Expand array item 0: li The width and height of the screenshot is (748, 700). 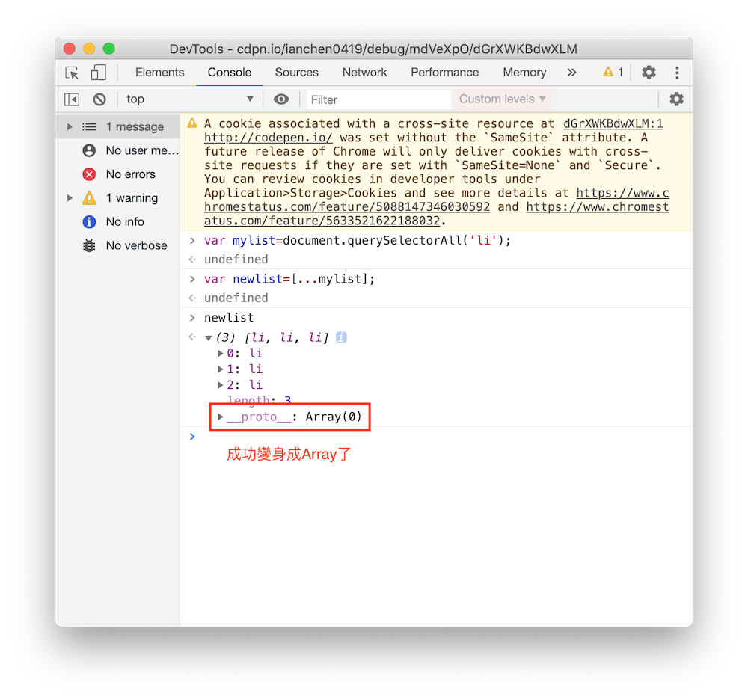(x=221, y=353)
